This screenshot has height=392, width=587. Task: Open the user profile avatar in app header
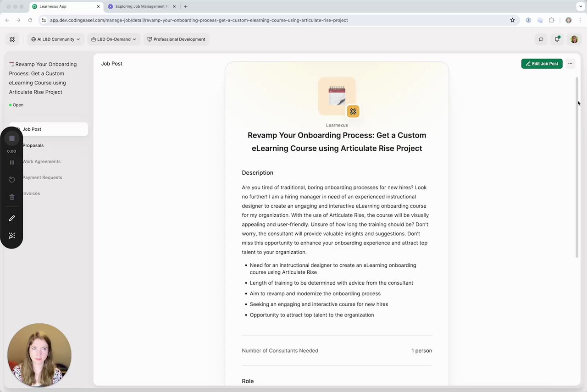coord(574,39)
